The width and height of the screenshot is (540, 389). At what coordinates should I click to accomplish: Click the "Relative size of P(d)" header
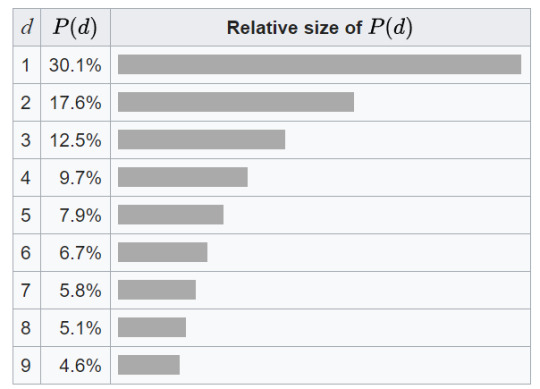[320, 27]
